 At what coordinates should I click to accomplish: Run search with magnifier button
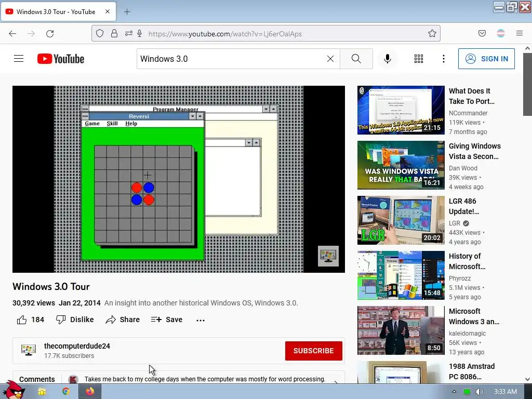tap(356, 59)
